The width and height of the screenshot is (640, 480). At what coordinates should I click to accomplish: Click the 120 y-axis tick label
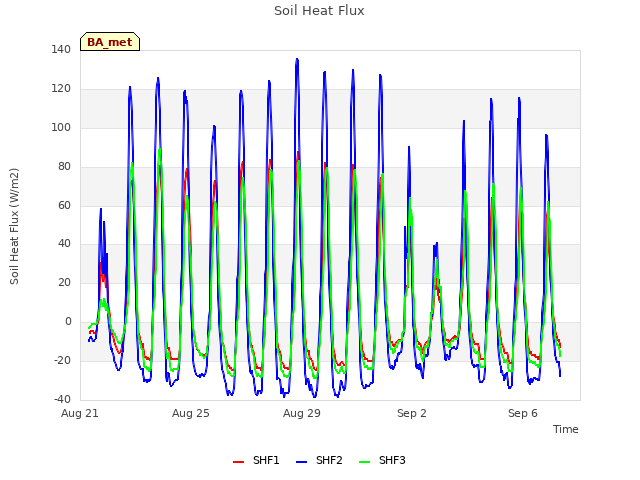tap(61, 89)
